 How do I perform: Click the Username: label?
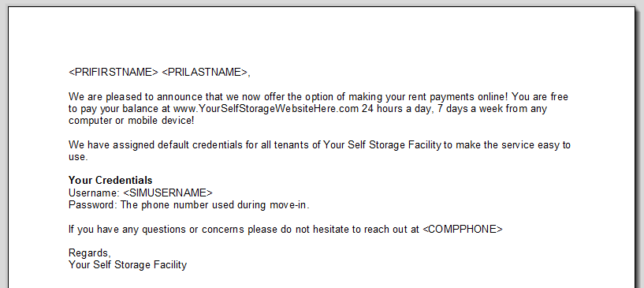[x=94, y=193]
